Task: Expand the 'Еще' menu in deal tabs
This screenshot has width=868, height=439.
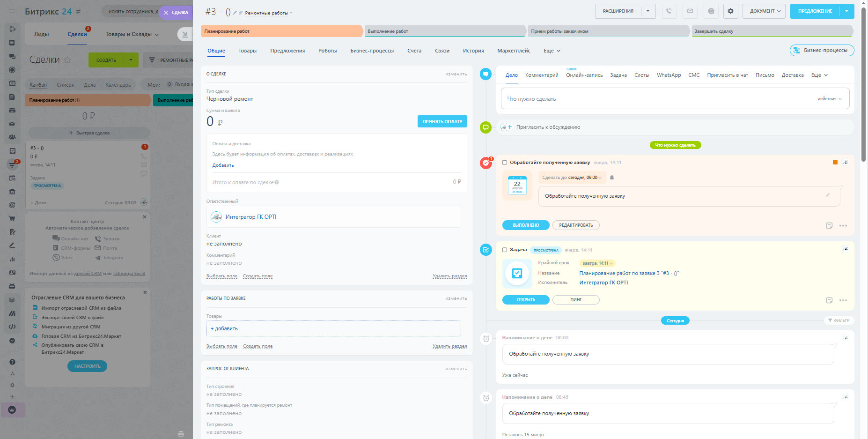Action: 552,51
